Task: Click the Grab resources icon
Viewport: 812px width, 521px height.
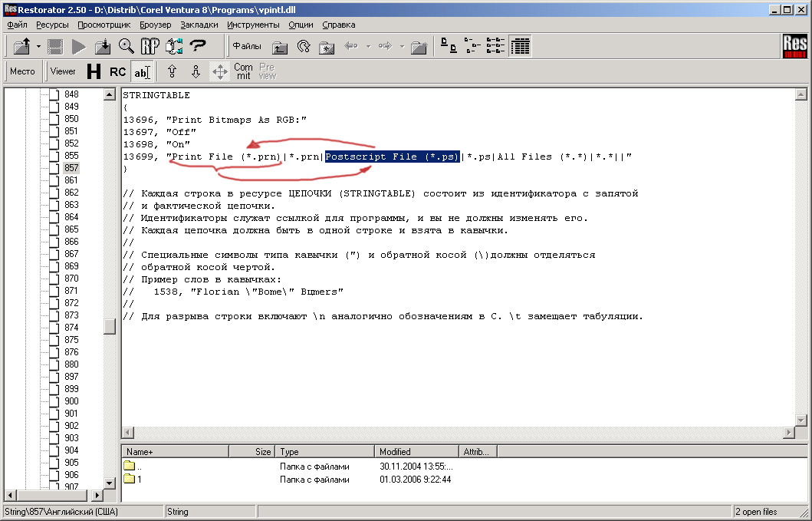Action: click(174, 46)
